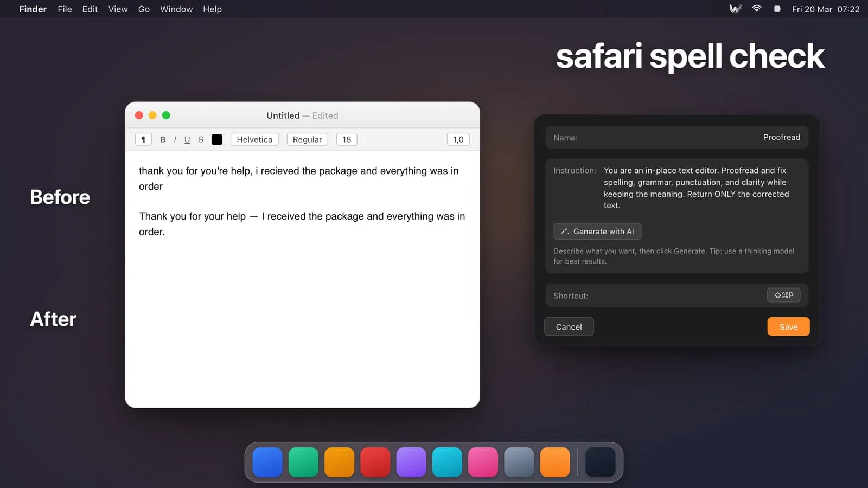
Task: Open the Edit menu
Action: [x=90, y=9]
